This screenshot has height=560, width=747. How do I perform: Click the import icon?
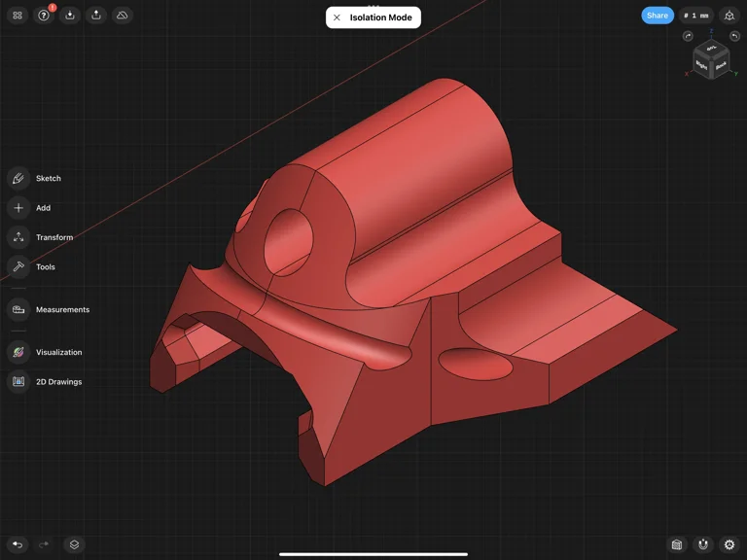point(70,16)
